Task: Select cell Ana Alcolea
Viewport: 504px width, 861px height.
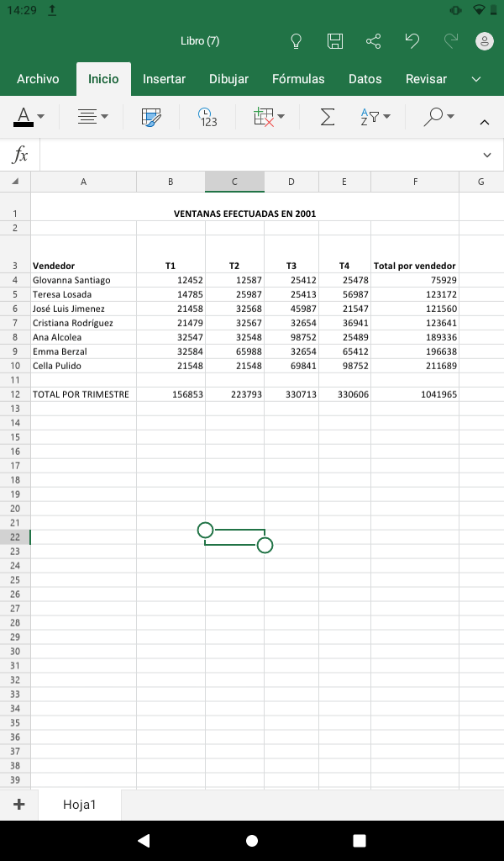Action: coord(83,337)
